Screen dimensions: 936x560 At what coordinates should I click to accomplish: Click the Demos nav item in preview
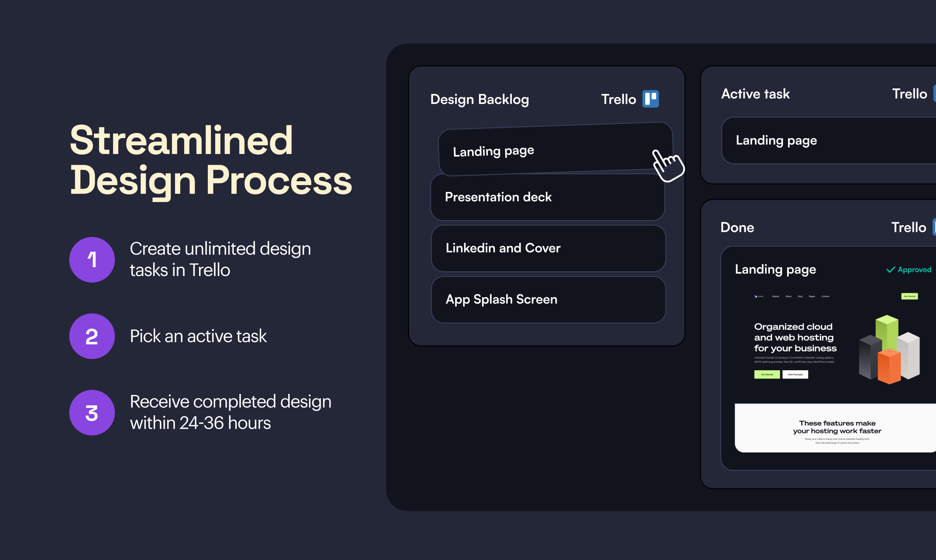(x=775, y=296)
